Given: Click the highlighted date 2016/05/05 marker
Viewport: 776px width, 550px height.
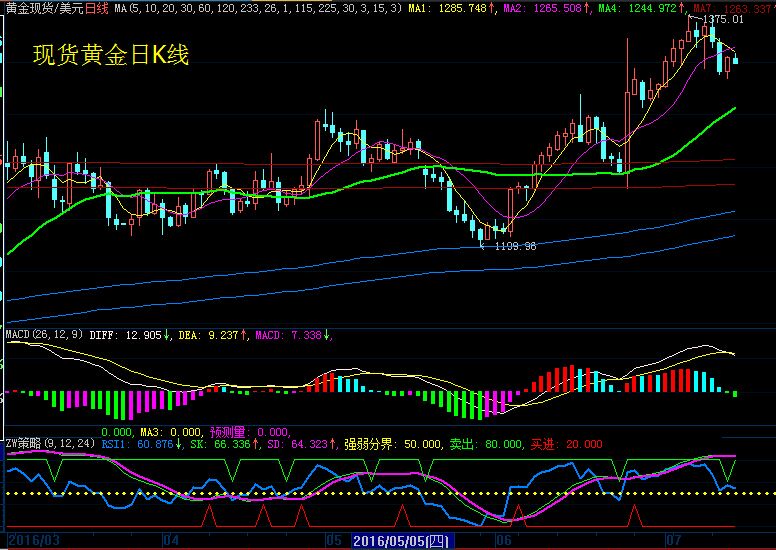Looking at the screenshot, I should click(401, 541).
